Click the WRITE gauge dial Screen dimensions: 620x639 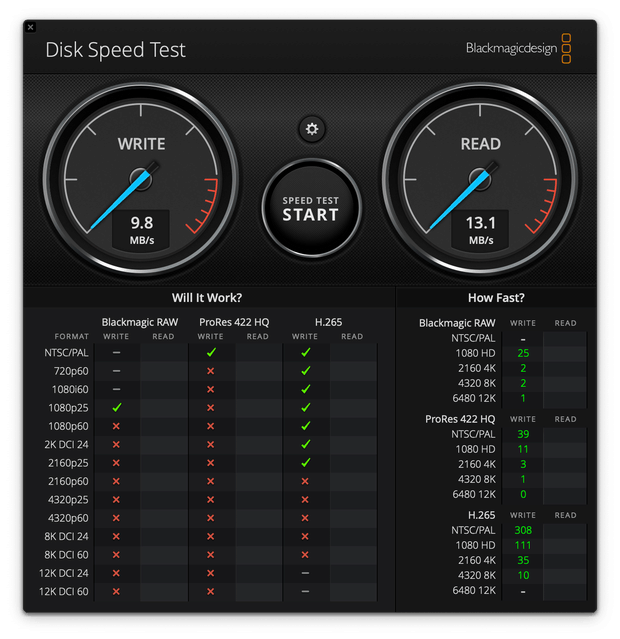[141, 179]
